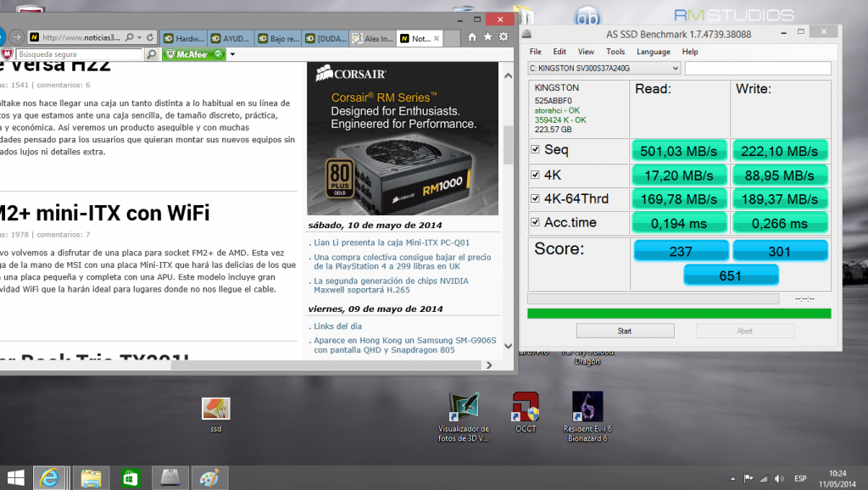Screen dimensions: 868x490
Task: Open File Explorer from the taskbar
Action: coord(91,478)
